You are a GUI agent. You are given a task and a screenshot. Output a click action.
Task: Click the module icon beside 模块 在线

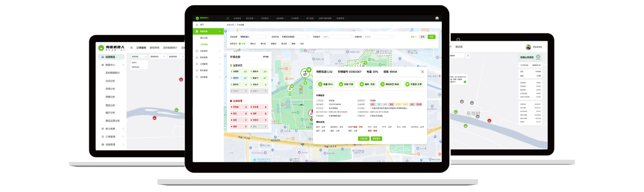click(362, 84)
